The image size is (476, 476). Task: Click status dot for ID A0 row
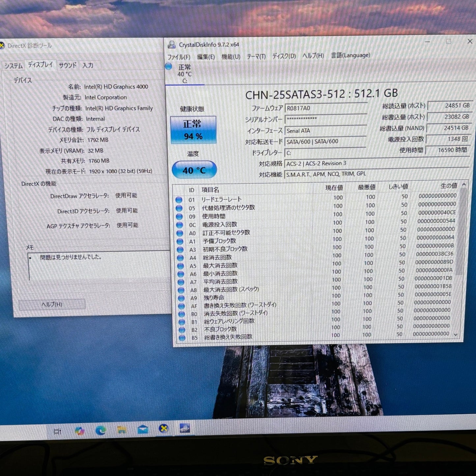pyautogui.click(x=180, y=233)
